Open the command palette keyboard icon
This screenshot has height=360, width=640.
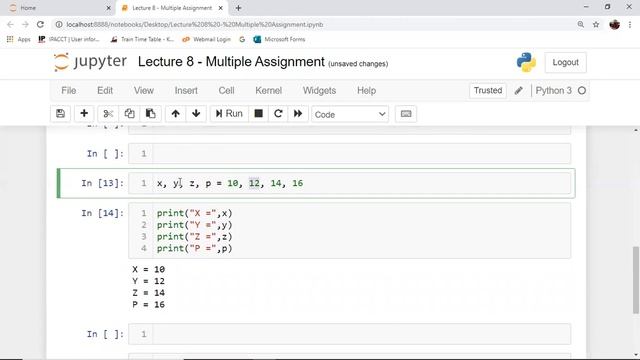406,114
